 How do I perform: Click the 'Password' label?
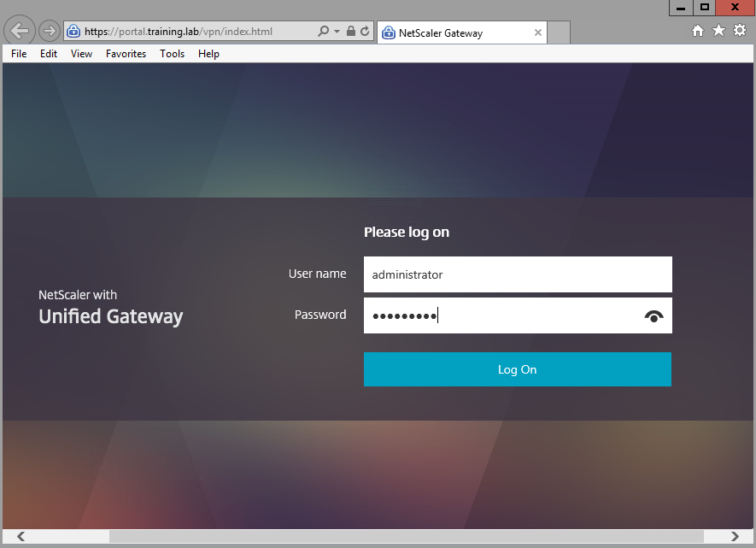coord(320,315)
